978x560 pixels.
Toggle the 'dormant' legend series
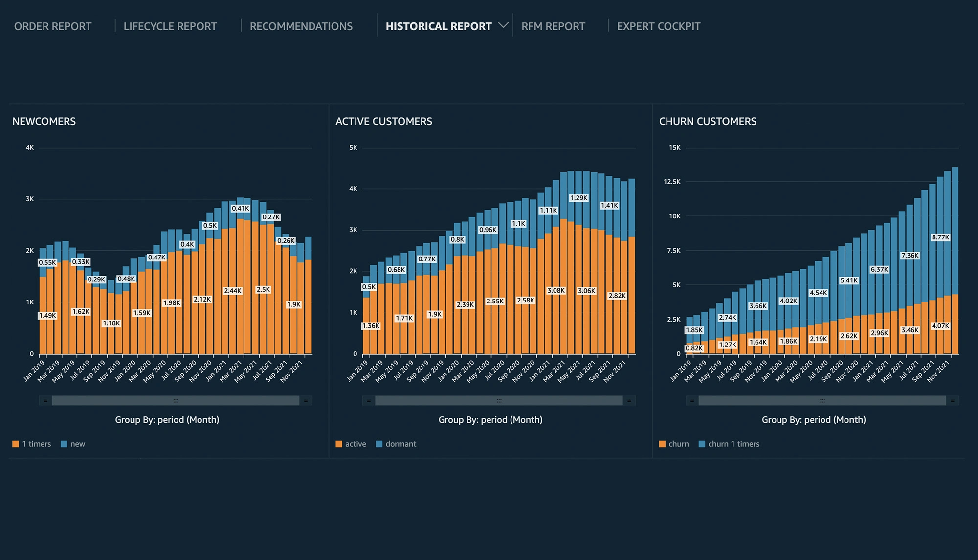coord(400,444)
